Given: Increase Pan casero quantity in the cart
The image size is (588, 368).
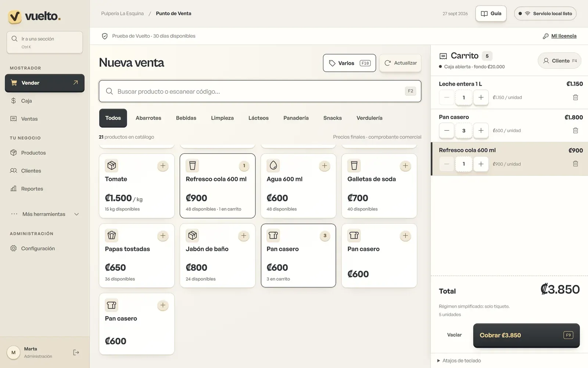Looking at the screenshot, I should click(x=481, y=131).
